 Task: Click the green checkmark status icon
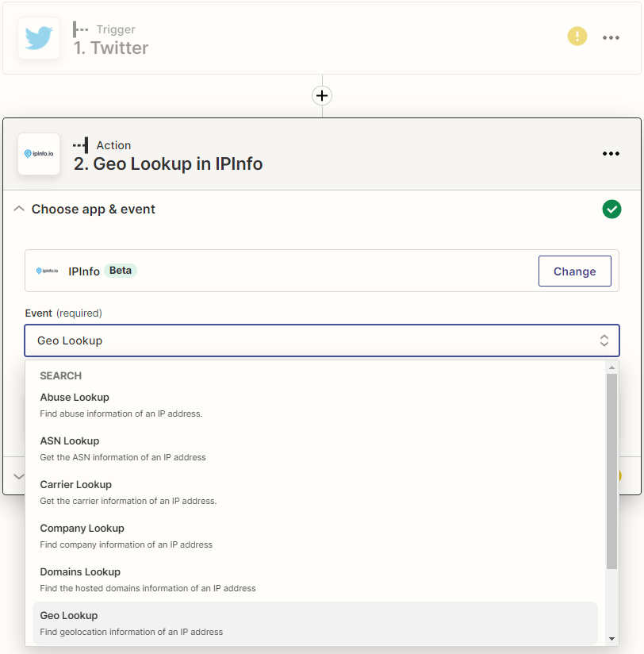(611, 209)
